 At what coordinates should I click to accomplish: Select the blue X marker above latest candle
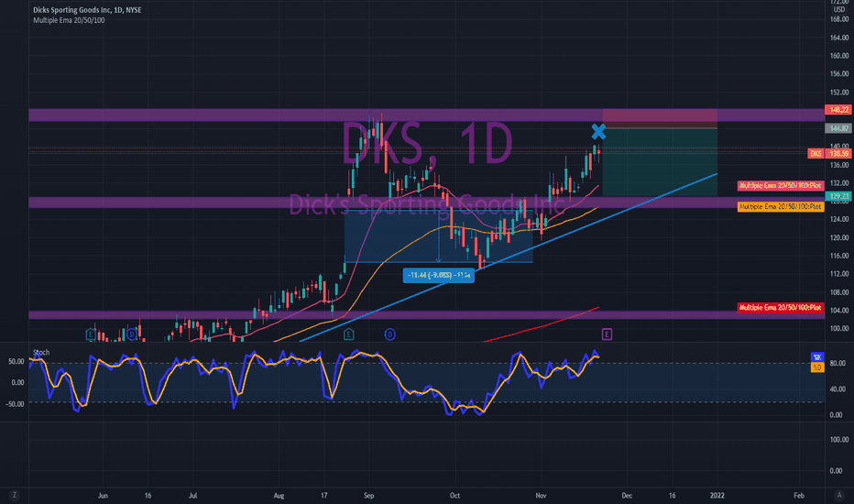click(598, 131)
